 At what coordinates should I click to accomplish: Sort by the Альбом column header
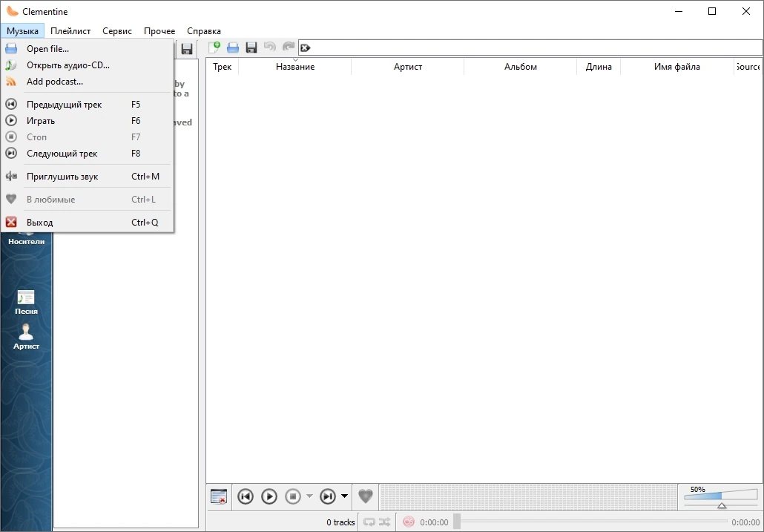point(521,67)
